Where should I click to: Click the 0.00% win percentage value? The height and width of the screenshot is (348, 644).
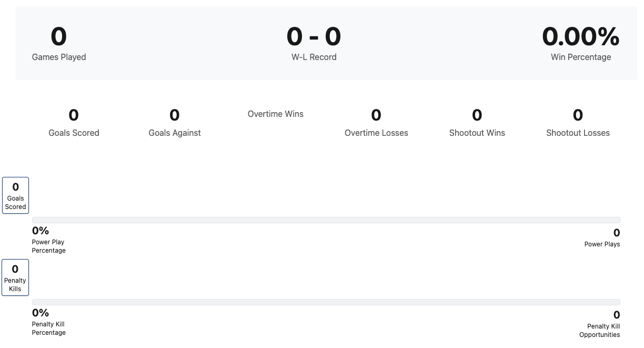click(x=580, y=37)
